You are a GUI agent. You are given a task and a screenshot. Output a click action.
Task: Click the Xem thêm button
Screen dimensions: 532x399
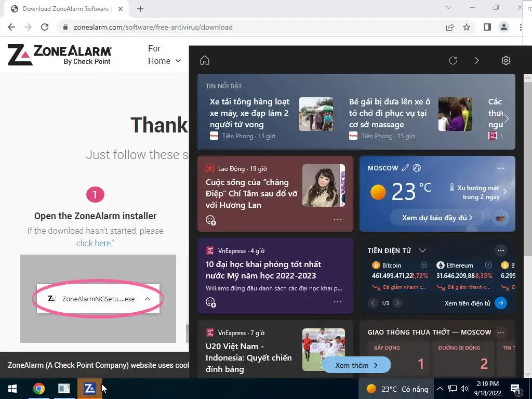pos(356,365)
